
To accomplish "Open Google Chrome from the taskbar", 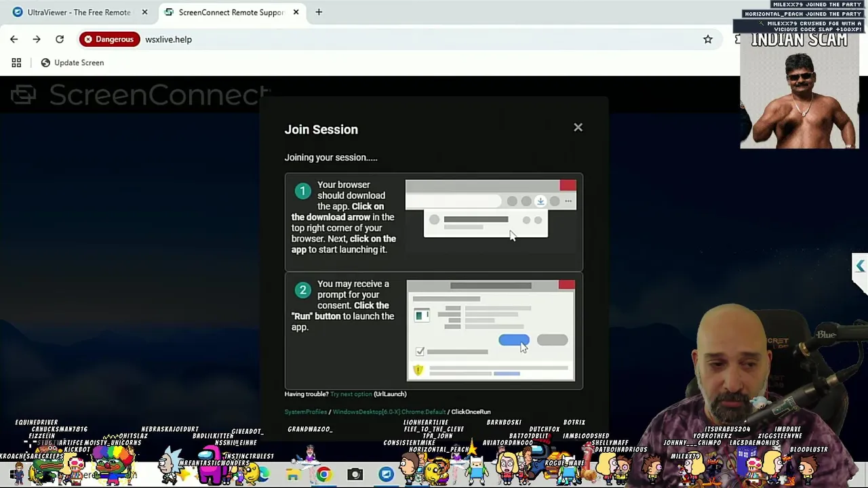I will [324, 475].
